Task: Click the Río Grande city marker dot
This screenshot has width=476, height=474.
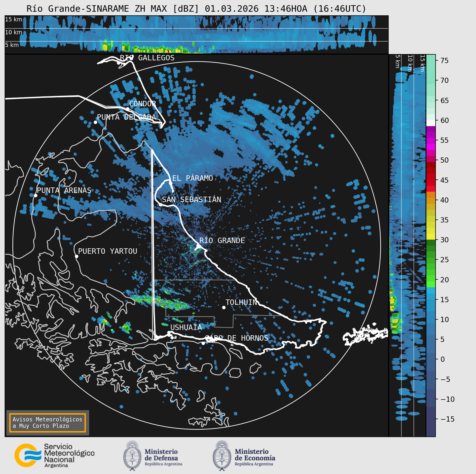Action: click(198, 246)
